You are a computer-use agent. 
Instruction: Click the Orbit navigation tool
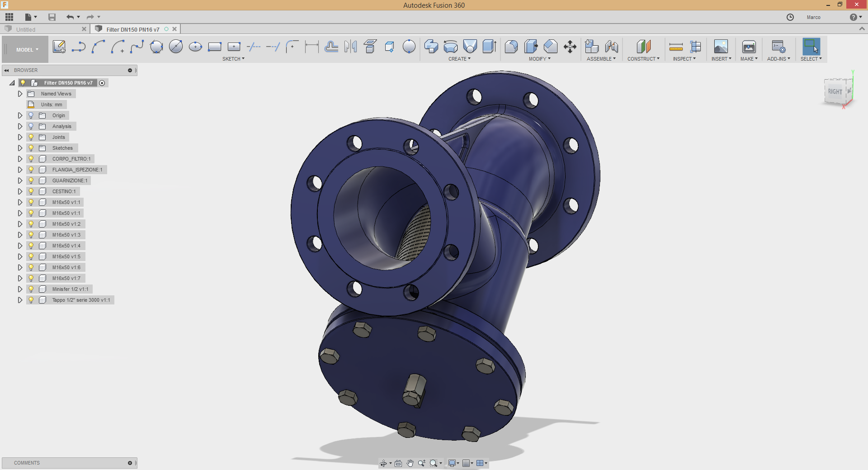point(383,463)
